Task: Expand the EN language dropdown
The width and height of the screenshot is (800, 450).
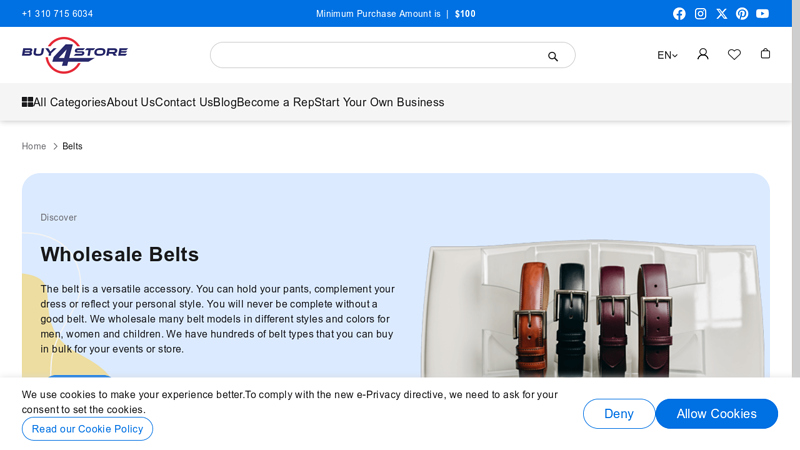Action: click(x=667, y=55)
